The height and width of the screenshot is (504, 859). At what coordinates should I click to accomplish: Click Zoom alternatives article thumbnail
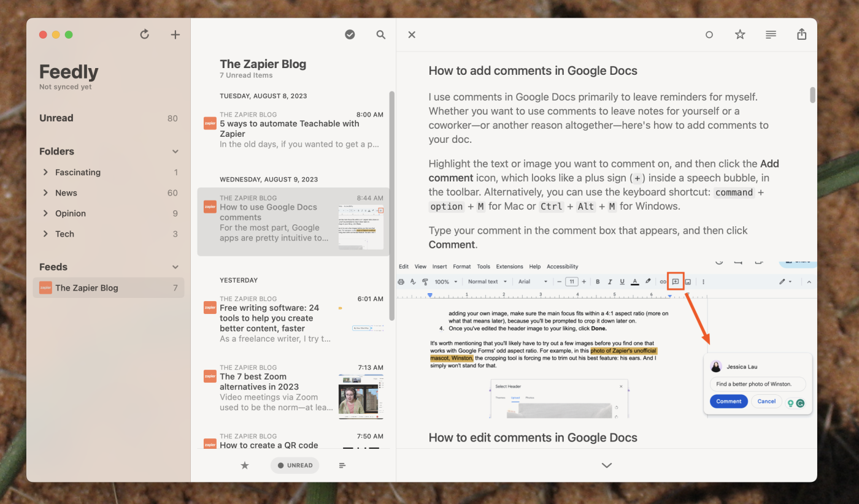click(361, 396)
